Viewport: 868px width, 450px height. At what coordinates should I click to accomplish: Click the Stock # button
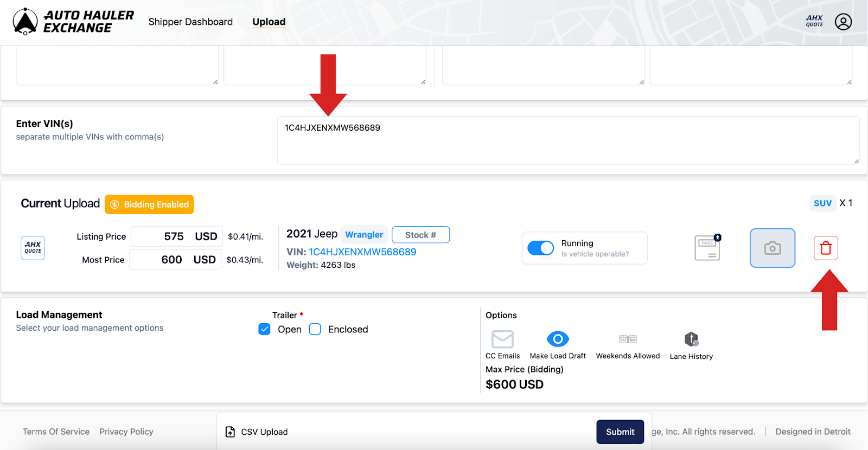coord(420,235)
